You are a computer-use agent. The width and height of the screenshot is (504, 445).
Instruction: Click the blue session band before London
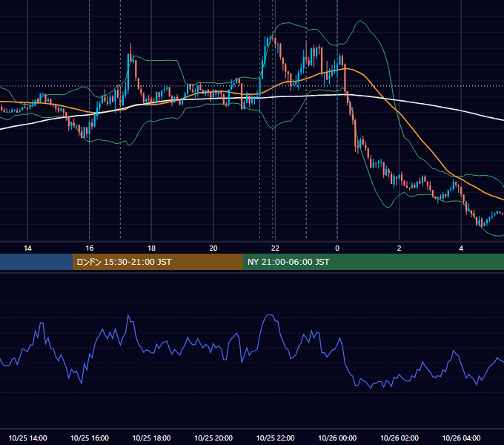(36, 262)
